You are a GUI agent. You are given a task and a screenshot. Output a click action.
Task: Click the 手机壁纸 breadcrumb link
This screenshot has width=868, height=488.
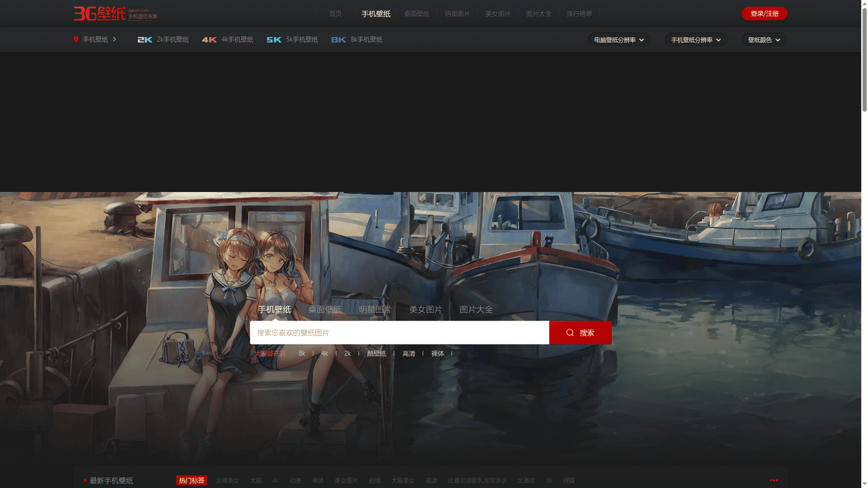[95, 40]
